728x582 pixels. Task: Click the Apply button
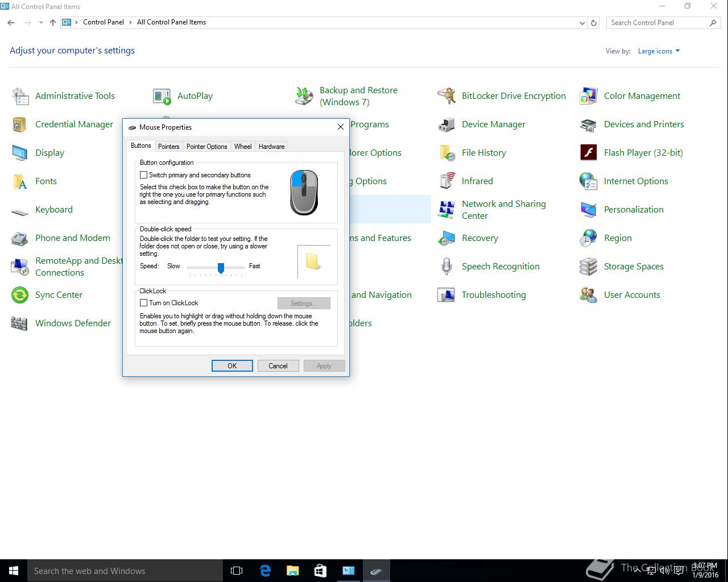click(324, 366)
